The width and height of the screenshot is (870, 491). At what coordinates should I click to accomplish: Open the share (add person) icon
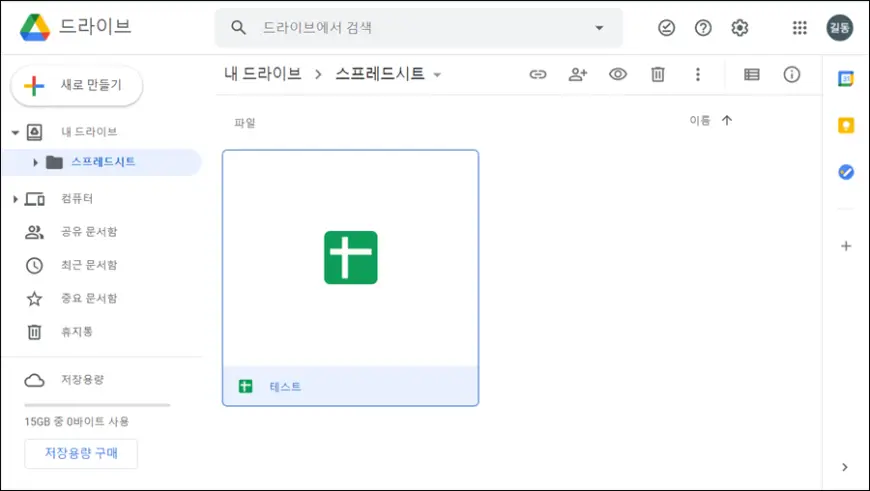(577, 74)
